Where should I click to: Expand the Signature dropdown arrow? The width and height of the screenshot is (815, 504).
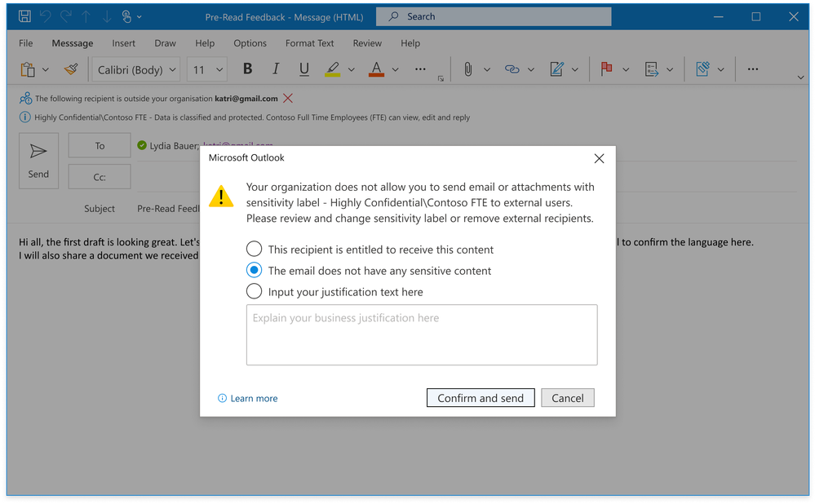575,69
